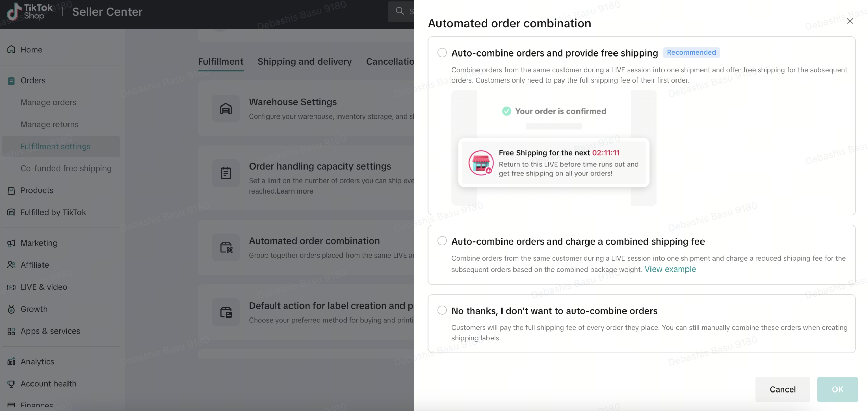Screen dimensions: 868x411
Task: Switch to the Shipping and delivery tab
Action: click(x=304, y=61)
